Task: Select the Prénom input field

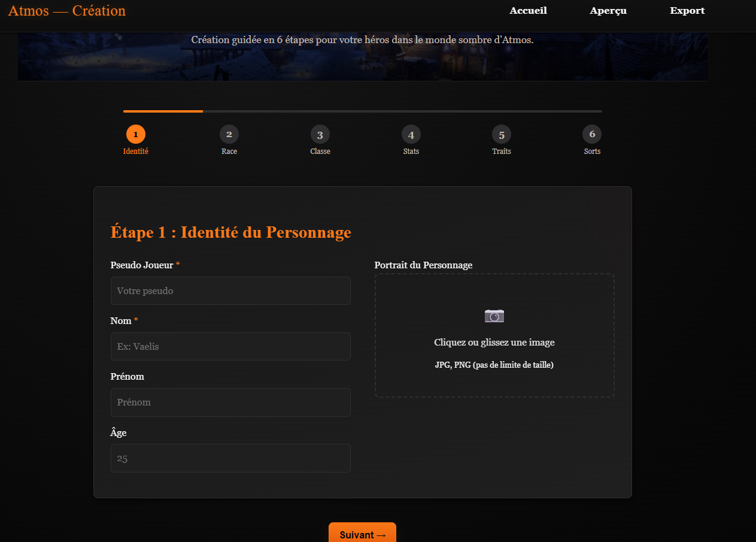Action: pyautogui.click(x=230, y=402)
